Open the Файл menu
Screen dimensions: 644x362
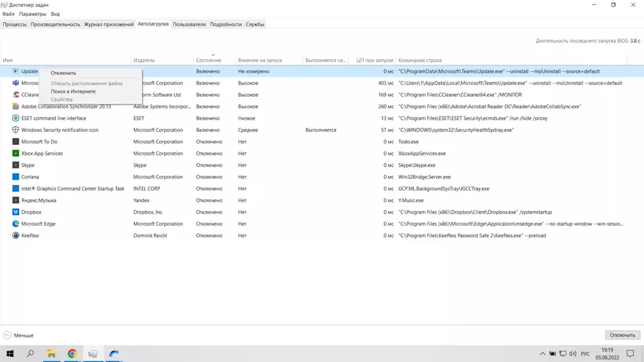coord(8,14)
